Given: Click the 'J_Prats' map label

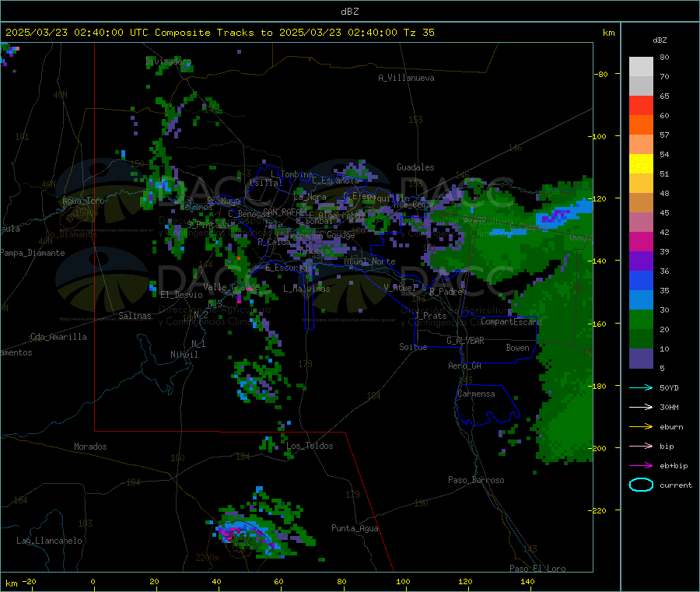Looking at the screenshot, I should point(430,316).
